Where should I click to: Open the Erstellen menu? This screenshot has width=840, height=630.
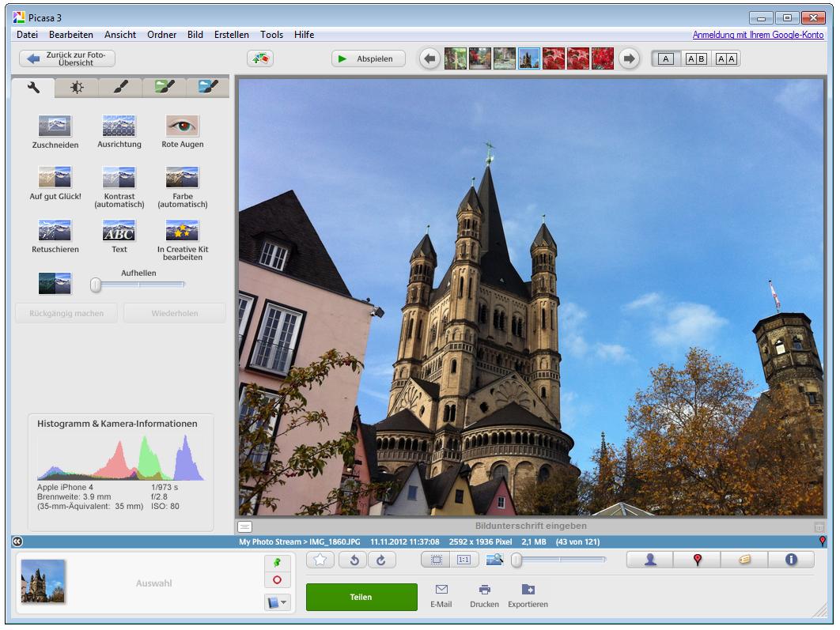(231, 35)
